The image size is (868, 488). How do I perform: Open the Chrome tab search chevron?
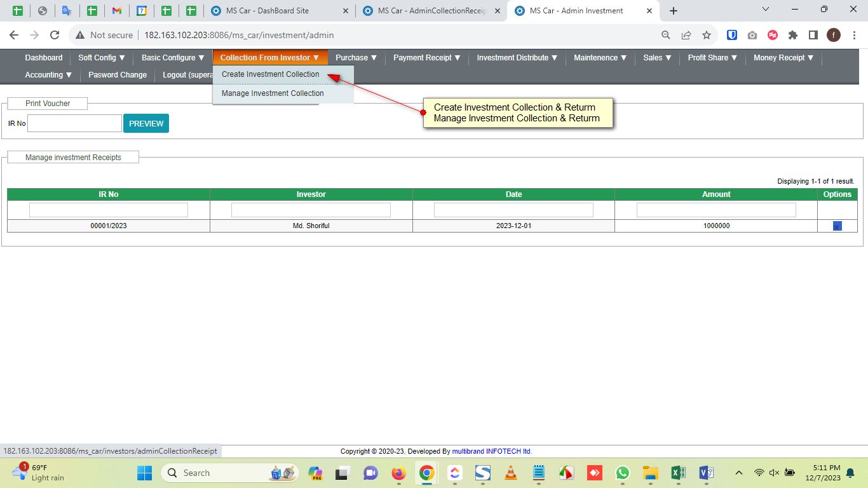tap(765, 10)
